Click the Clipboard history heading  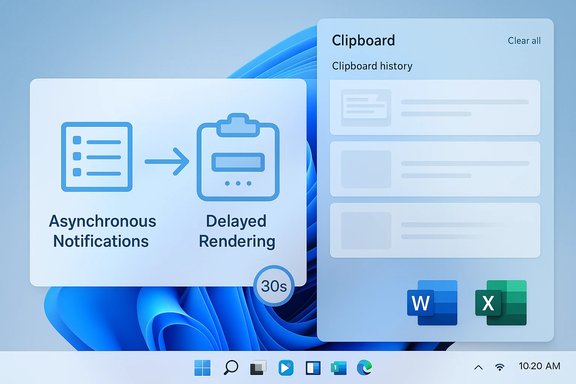(372, 66)
